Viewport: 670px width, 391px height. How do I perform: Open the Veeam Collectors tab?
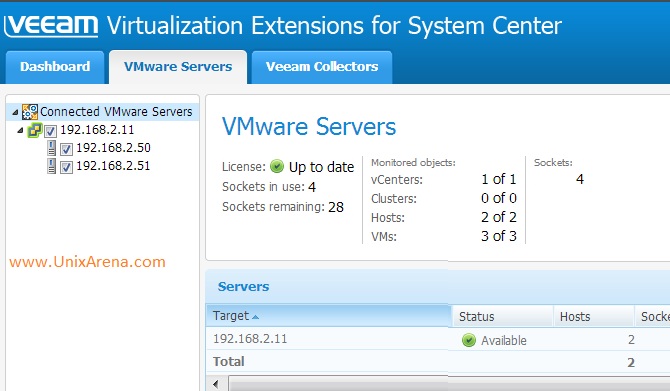322,67
